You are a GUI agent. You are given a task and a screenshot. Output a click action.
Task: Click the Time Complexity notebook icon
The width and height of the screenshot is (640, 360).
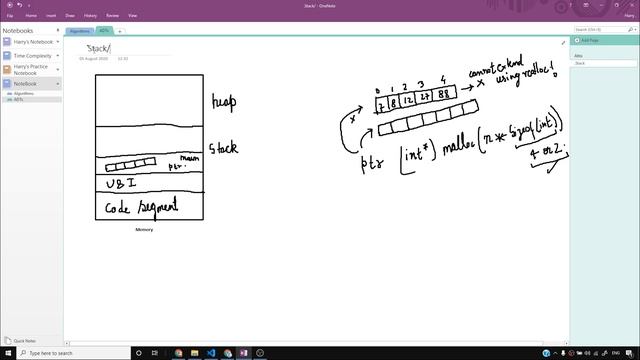[7, 56]
